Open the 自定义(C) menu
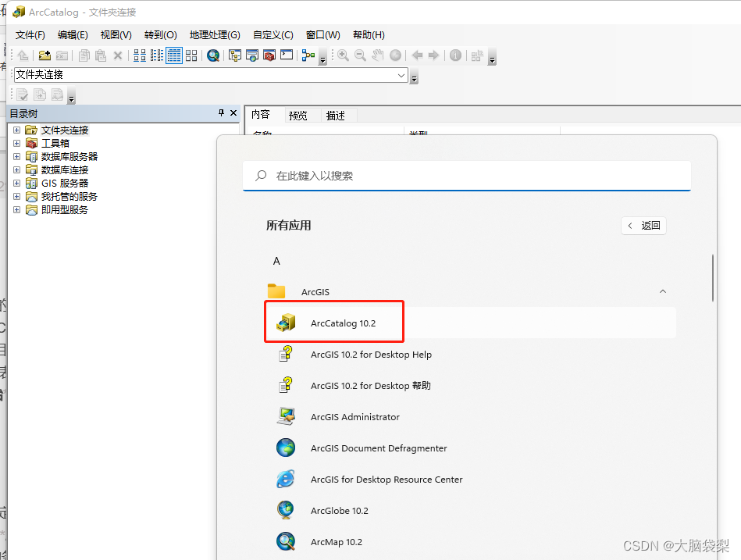The height and width of the screenshot is (560, 741). (273, 35)
